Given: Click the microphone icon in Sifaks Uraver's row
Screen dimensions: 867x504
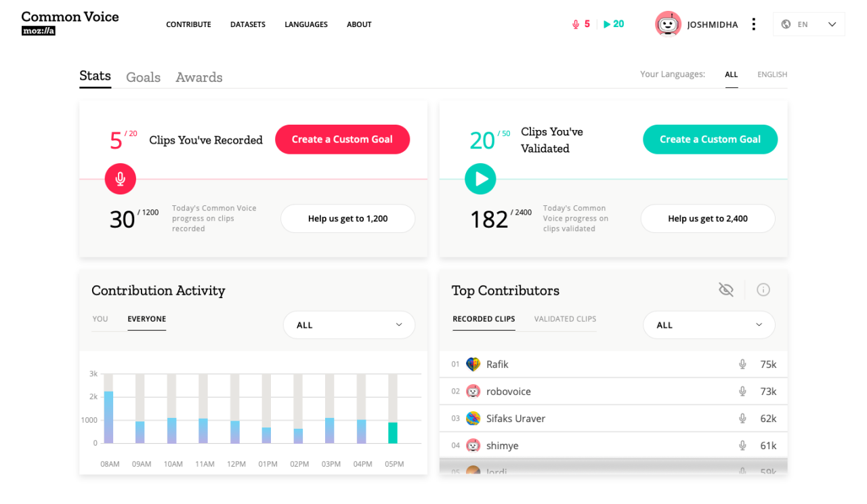Looking at the screenshot, I should pos(742,419).
